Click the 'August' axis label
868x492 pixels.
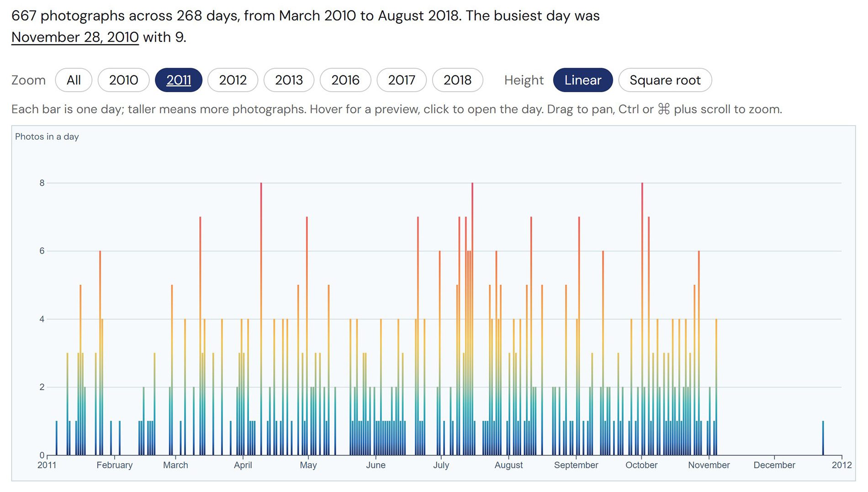[508, 465]
